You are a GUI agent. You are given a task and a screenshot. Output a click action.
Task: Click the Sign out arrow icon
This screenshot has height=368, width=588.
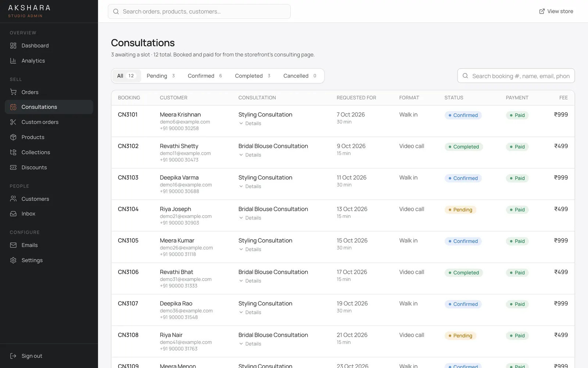coord(13,356)
